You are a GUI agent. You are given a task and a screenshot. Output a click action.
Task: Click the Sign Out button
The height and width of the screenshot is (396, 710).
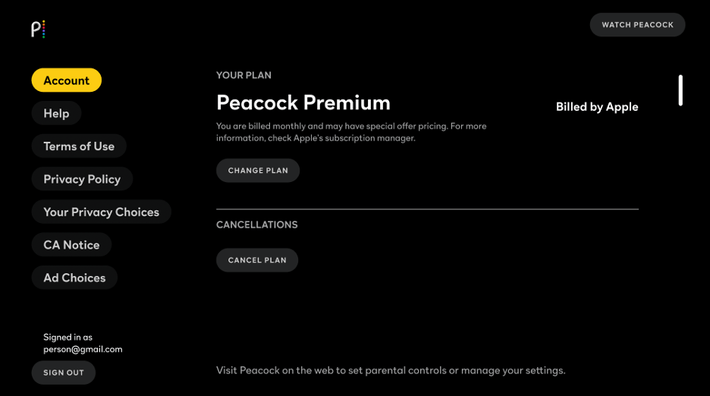[63, 372]
